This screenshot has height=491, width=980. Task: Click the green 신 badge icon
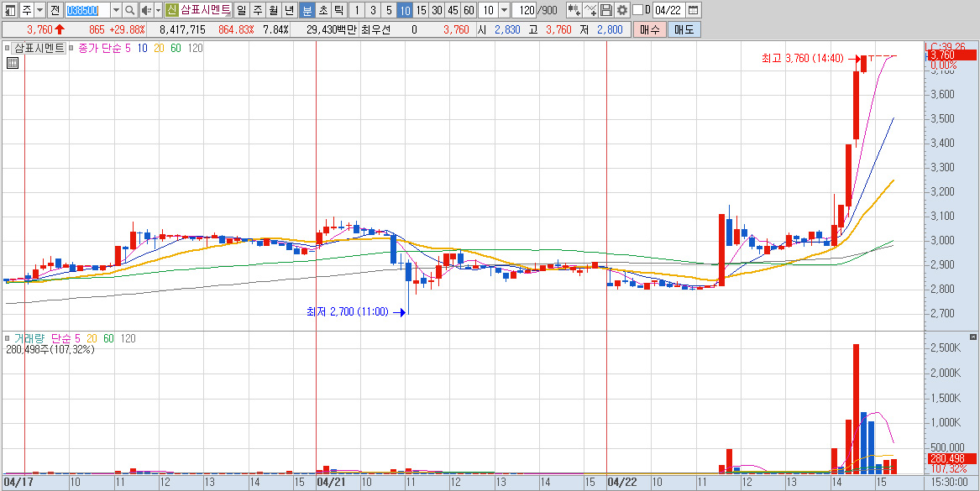pos(172,10)
